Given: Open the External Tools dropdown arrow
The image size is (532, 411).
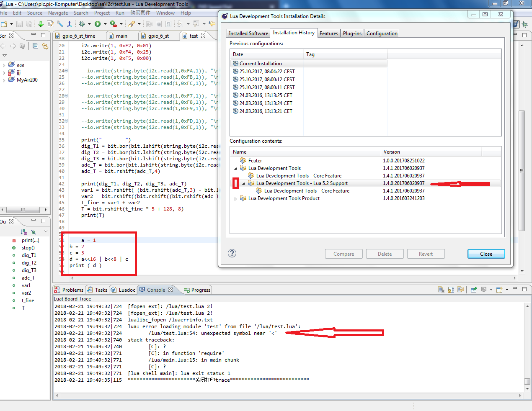Looking at the screenshot, I should pyautogui.click(x=121, y=24).
